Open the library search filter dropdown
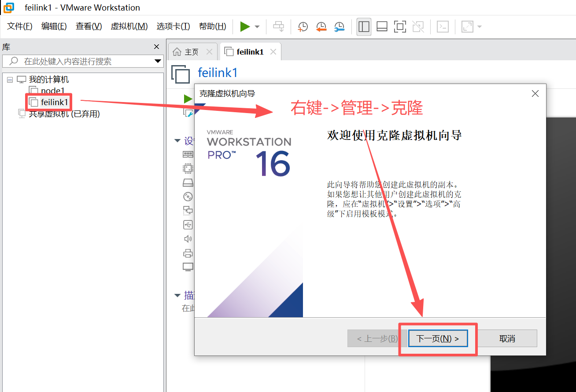Viewport: 576px width, 392px height. [158, 61]
